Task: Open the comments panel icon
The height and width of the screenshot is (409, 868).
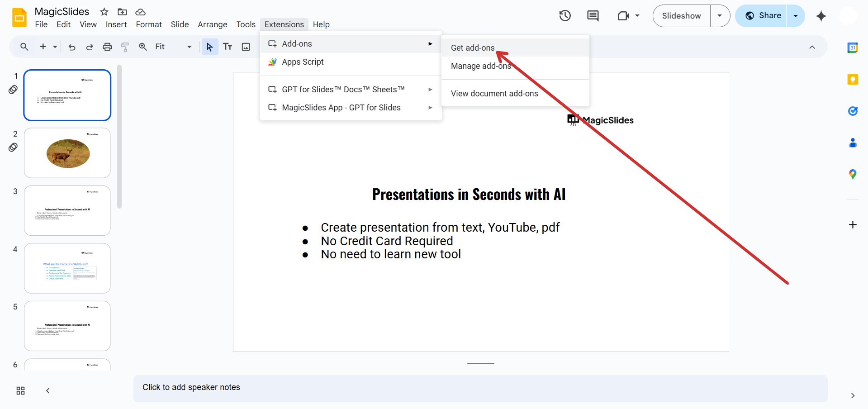Action: click(x=593, y=16)
